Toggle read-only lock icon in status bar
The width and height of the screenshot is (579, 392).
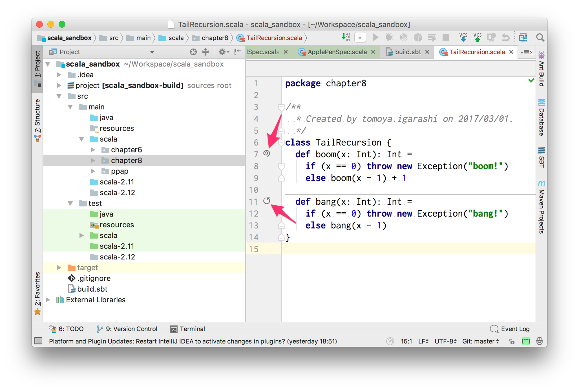pos(512,341)
